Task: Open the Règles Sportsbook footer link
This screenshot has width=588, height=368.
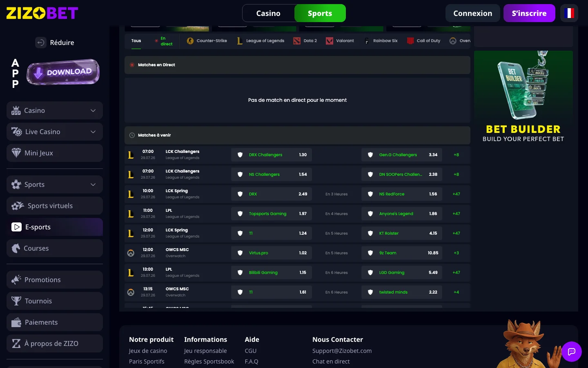Action: (x=209, y=361)
